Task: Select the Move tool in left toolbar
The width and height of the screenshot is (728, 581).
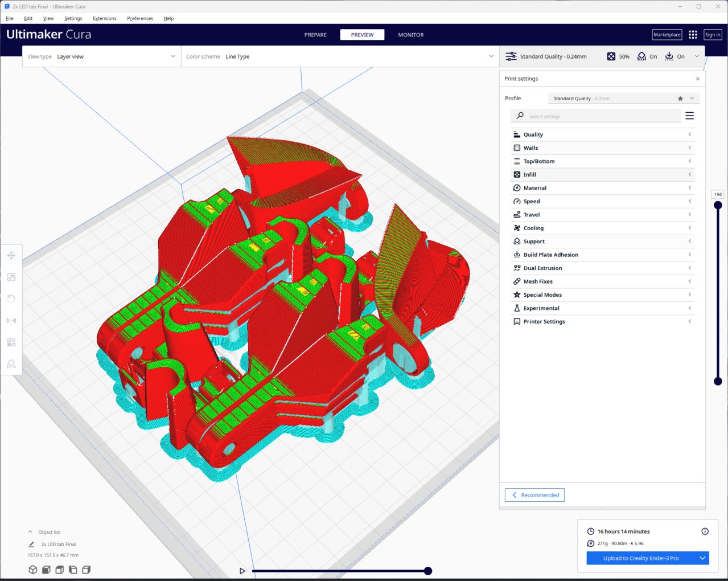Action: [11, 255]
